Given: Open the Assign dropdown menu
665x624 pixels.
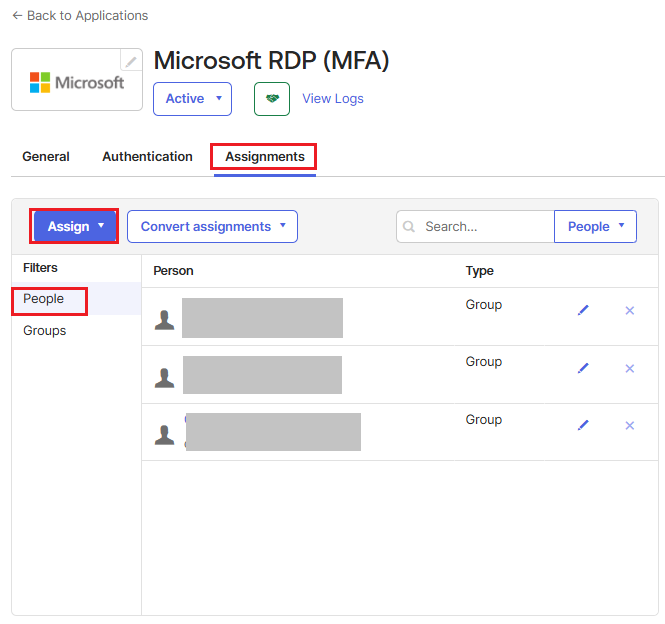Looking at the screenshot, I should tap(76, 226).
